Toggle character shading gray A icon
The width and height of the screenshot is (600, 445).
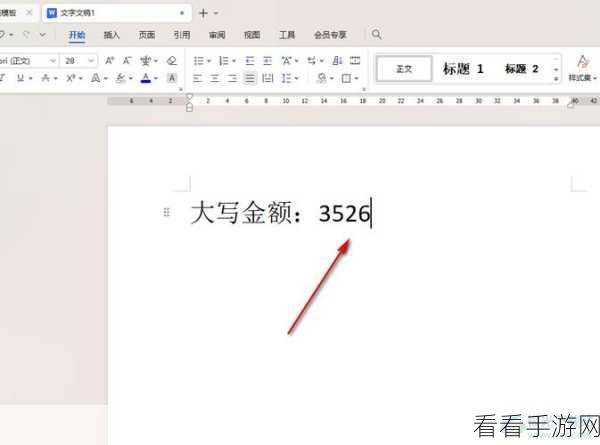[172, 78]
